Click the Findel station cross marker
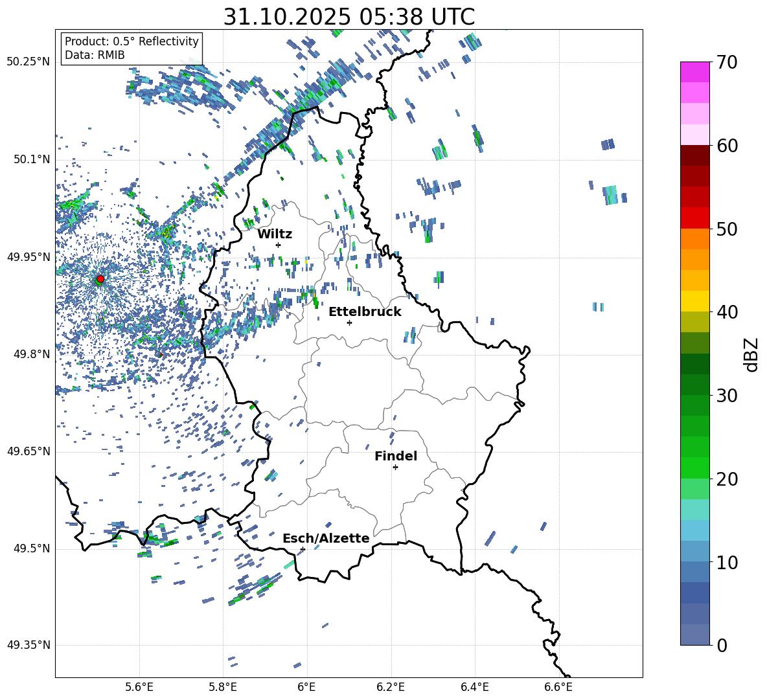 tap(395, 467)
